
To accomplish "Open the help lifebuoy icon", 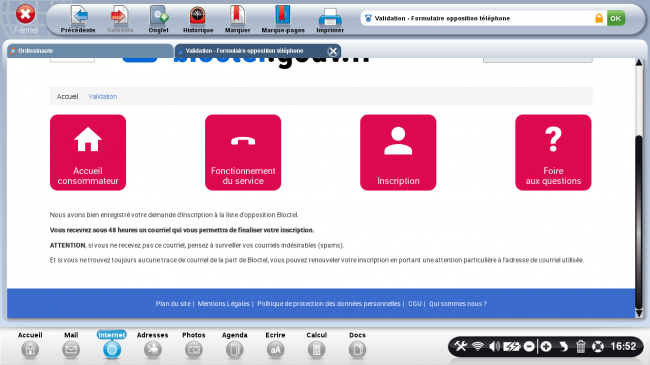I will point(598,346).
